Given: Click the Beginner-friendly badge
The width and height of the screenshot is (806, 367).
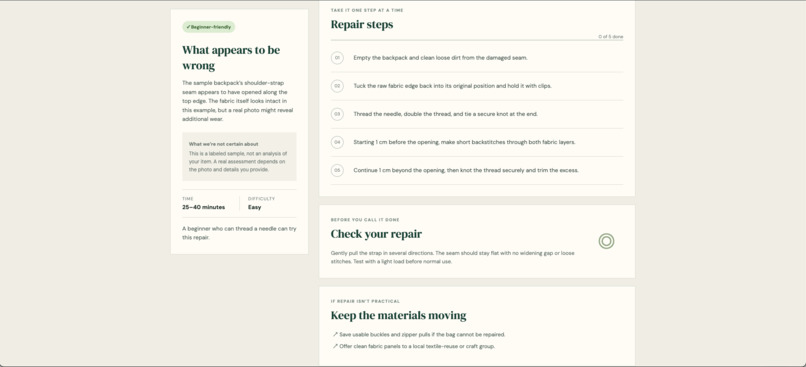Looking at the screenshot, I should coord(209,27).
